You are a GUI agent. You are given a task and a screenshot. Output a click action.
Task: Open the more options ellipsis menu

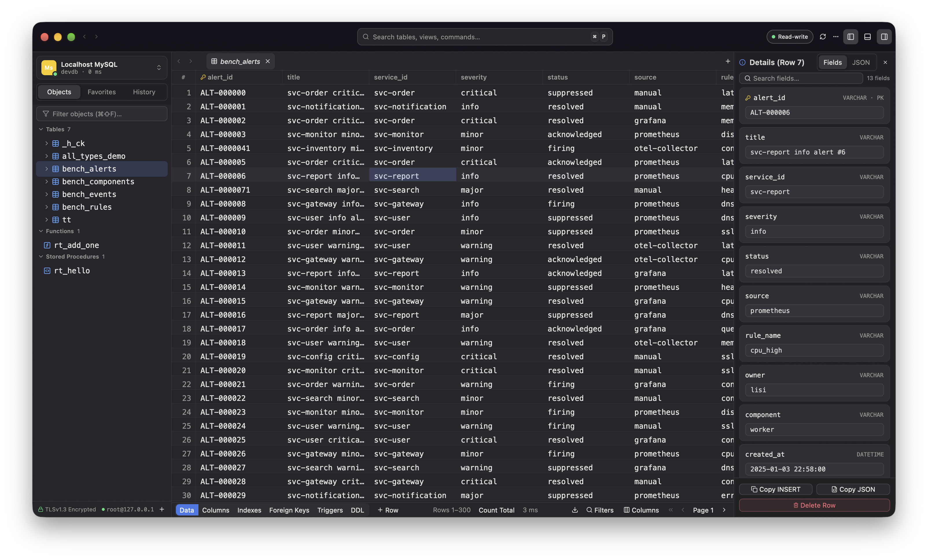[x=836, y=36]
